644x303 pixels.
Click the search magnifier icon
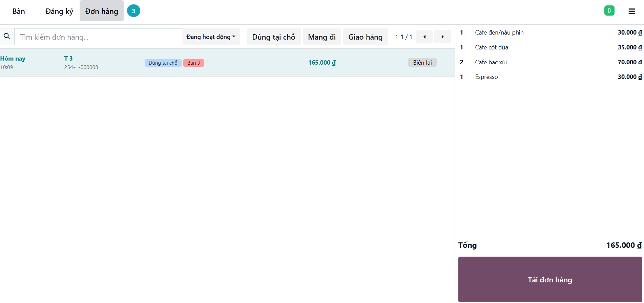(7, 36)
